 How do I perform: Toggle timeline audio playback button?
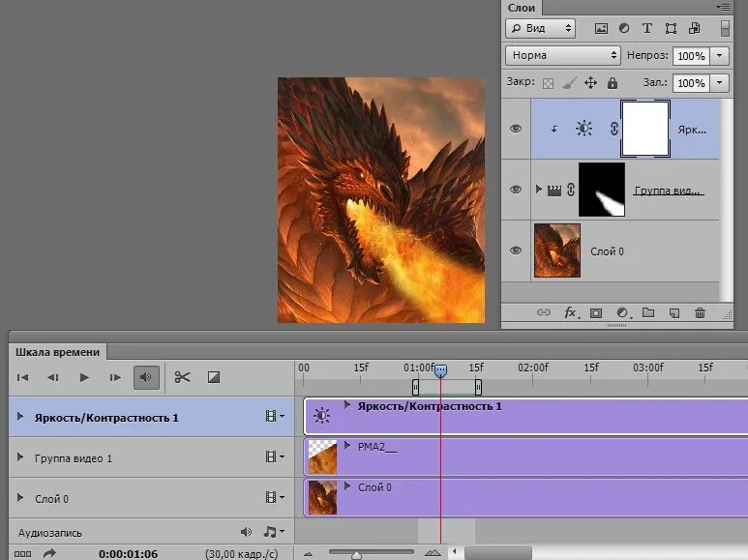click(x=146, y=377)
